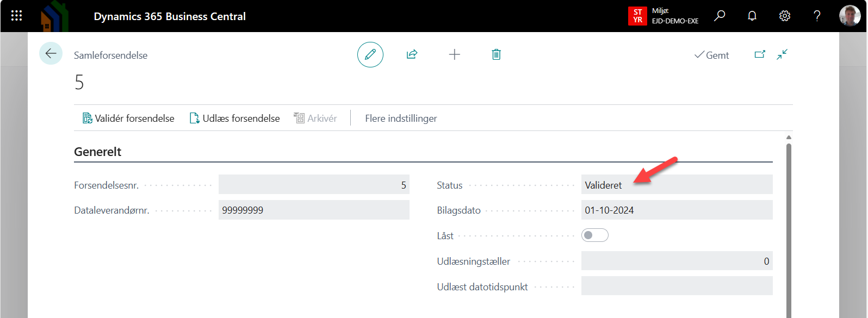Click the share icon
868x318 pixels.
pos(412,54)
